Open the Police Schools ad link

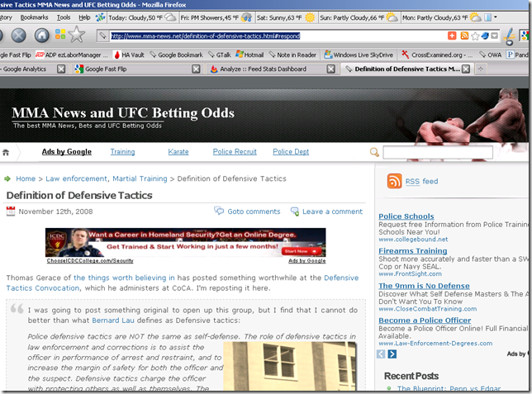[x=406, y=216]
